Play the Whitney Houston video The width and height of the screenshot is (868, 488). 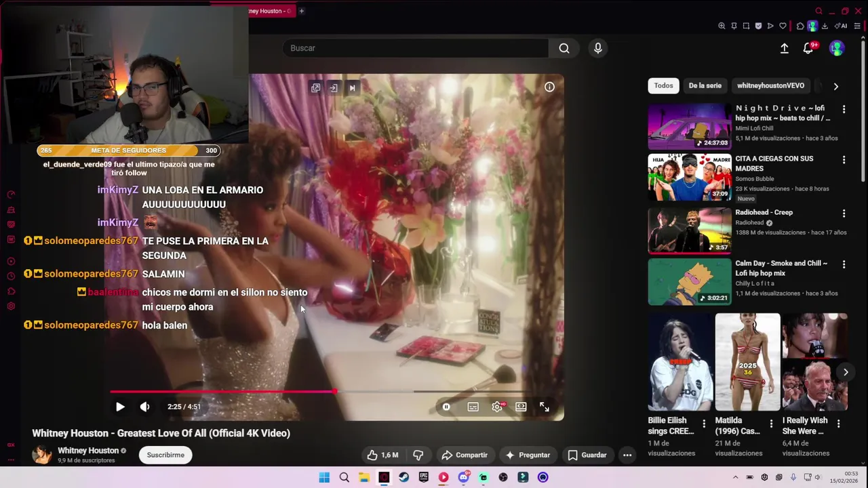tap(120, 407)
